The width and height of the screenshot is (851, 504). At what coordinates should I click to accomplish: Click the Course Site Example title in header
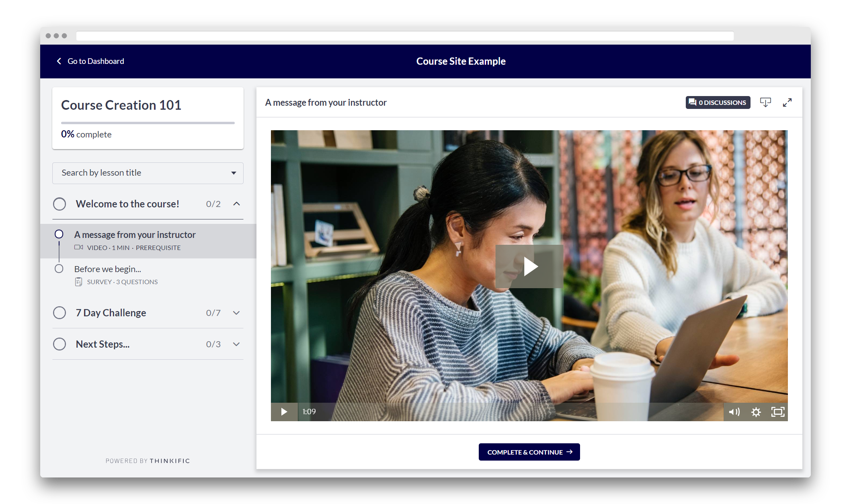tap(461, 61)
